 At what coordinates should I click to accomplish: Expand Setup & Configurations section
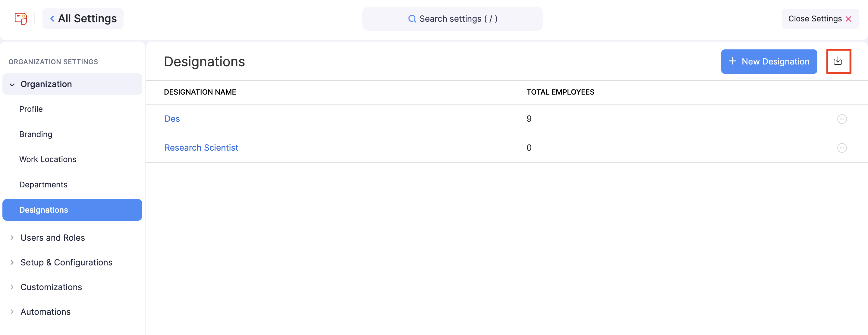(12, 262)
